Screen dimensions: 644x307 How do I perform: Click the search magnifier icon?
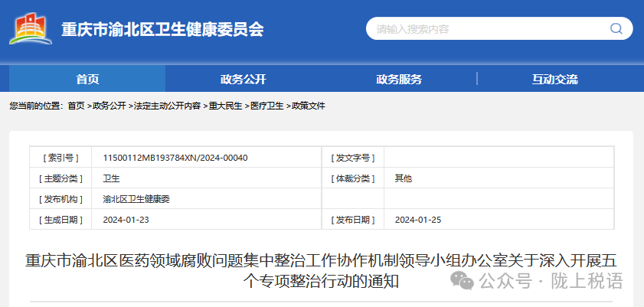(616, 28)
